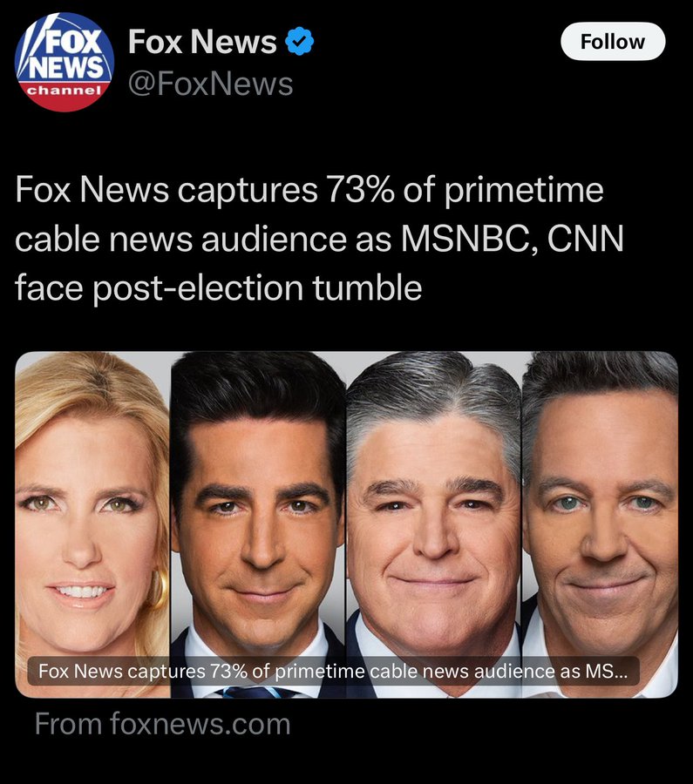Click 'MSNBC, CNN' in the tweet text
The width and height of the screenshot is (693, 784).
click(x=512, y=239)
